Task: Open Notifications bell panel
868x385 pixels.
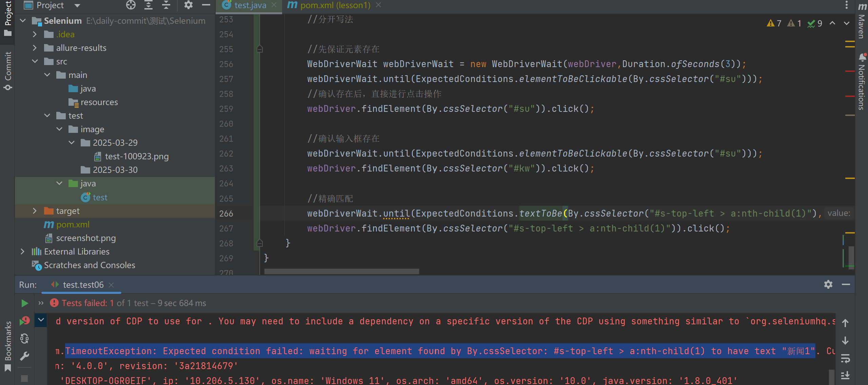Action: (x=862, y=81)
